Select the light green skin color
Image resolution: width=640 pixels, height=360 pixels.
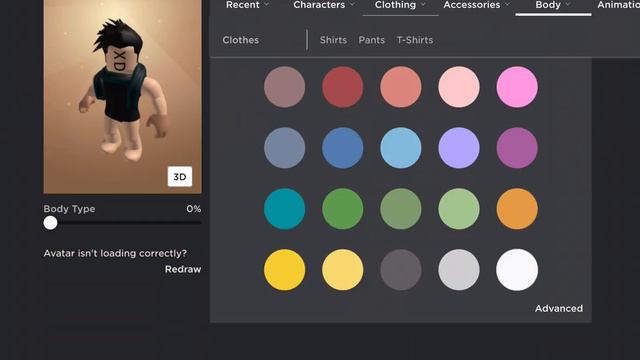pos(459,209)
